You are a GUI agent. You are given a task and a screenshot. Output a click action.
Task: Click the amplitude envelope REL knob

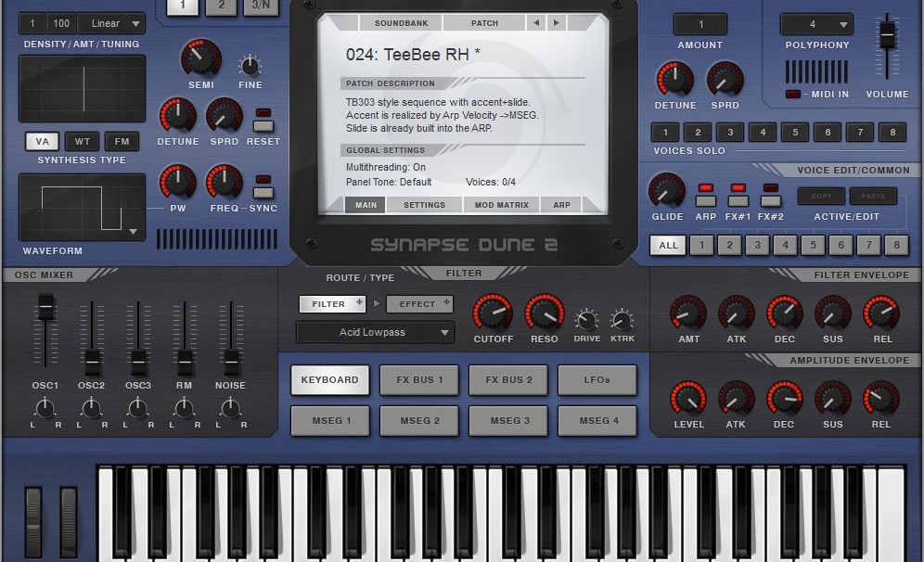pyautogui.click(x=881, y=398)
